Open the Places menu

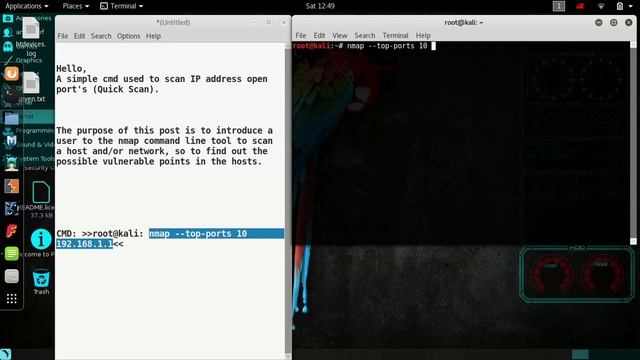(x=76, y=6)
